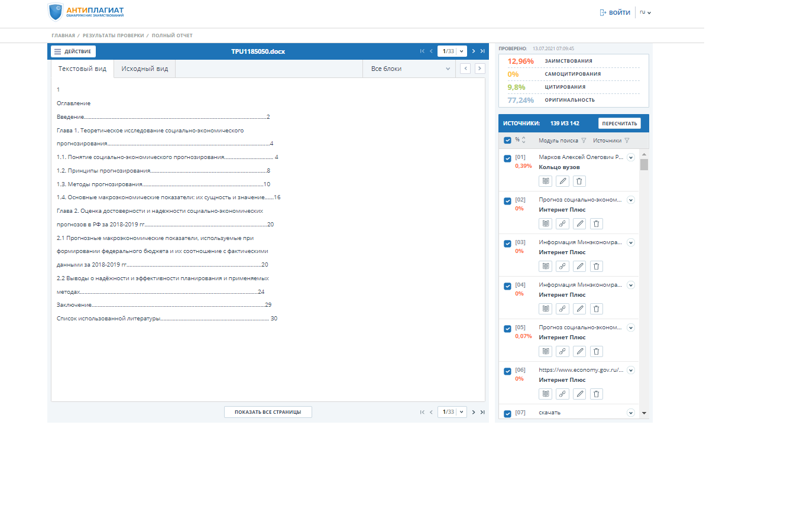Uncheck source [06] checkbox
The height and width of the screenshot is (532, 797).
tap(507, 371)
